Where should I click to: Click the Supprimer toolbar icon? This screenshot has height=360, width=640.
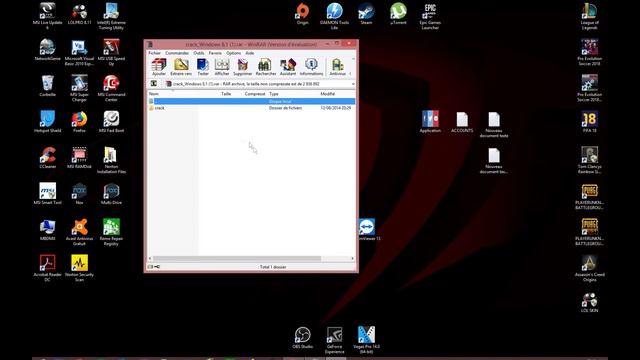point(242,67)
